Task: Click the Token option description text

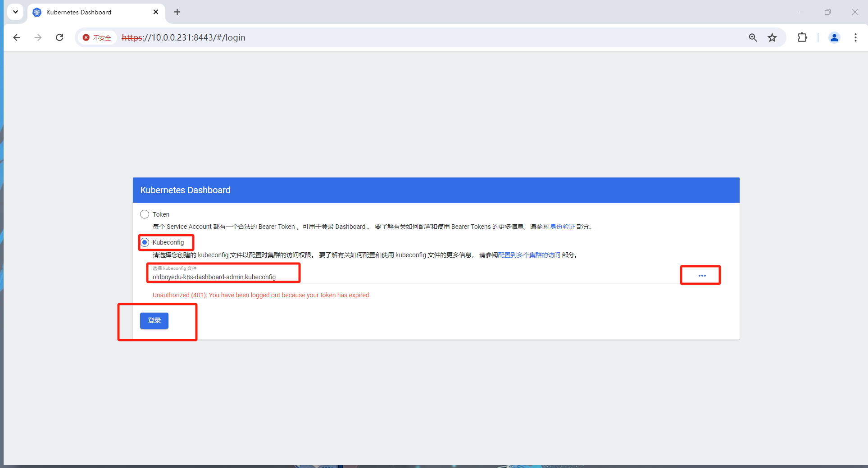Action: [373, 227]
